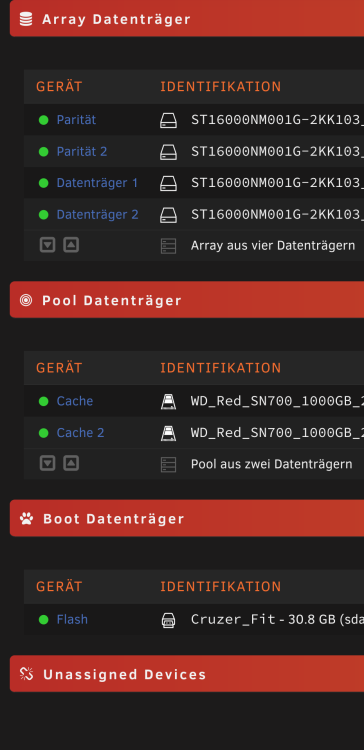Click the hard drive icon in the Parität row
The width and height of the screenshot is (364, 750).
click(168, 121)
